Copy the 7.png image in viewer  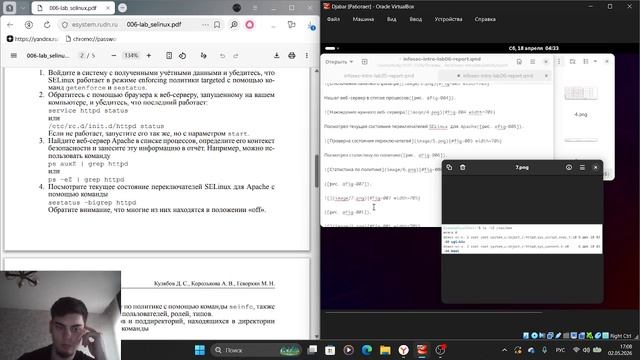tap(449, 167)
